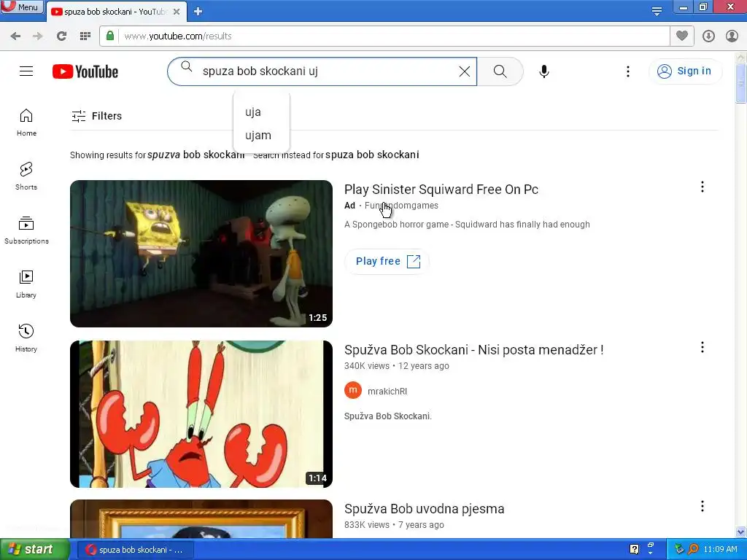Open the Windows start button

pyautogui.click(x=34, y=550)
